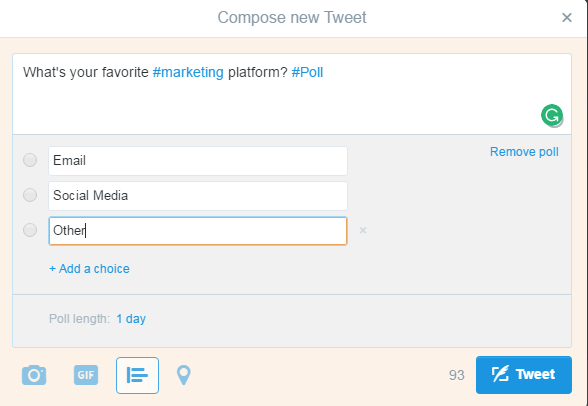588x406 pixels.
Task: Click into the Email choice field
Action: pos(198,161)
